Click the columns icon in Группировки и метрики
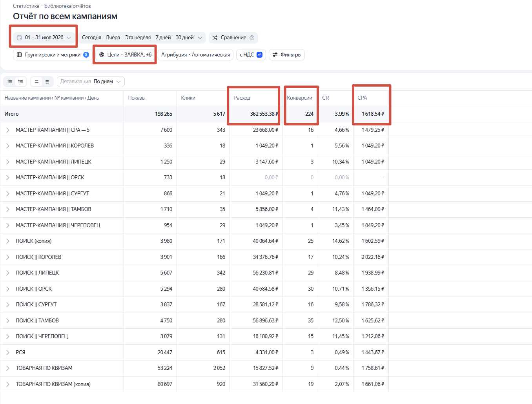The height and width of the screenshot is (404, 532). pyautogui.click(x=19, y=55)
